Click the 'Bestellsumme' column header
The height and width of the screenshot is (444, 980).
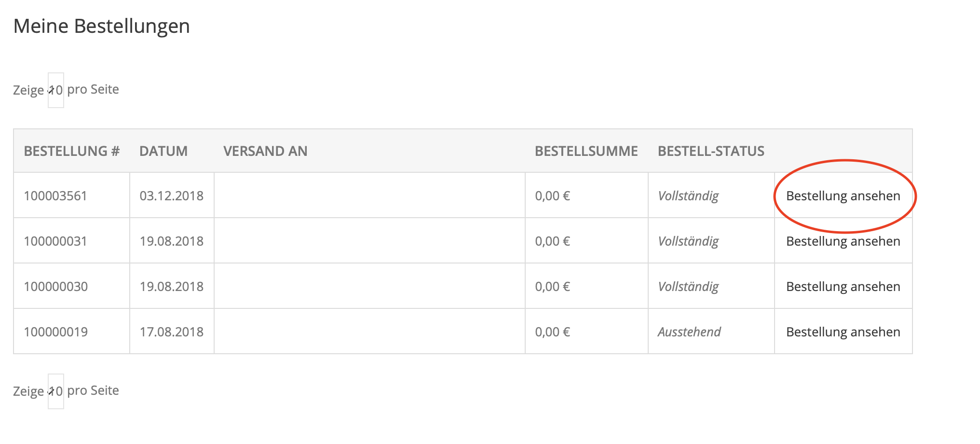(586, 151)
